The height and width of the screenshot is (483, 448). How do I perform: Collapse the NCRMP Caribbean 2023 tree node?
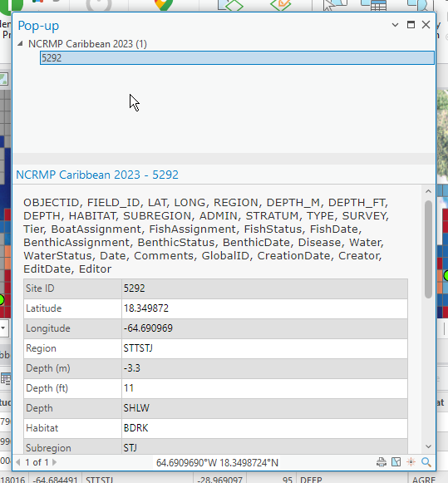pos(20,44)
